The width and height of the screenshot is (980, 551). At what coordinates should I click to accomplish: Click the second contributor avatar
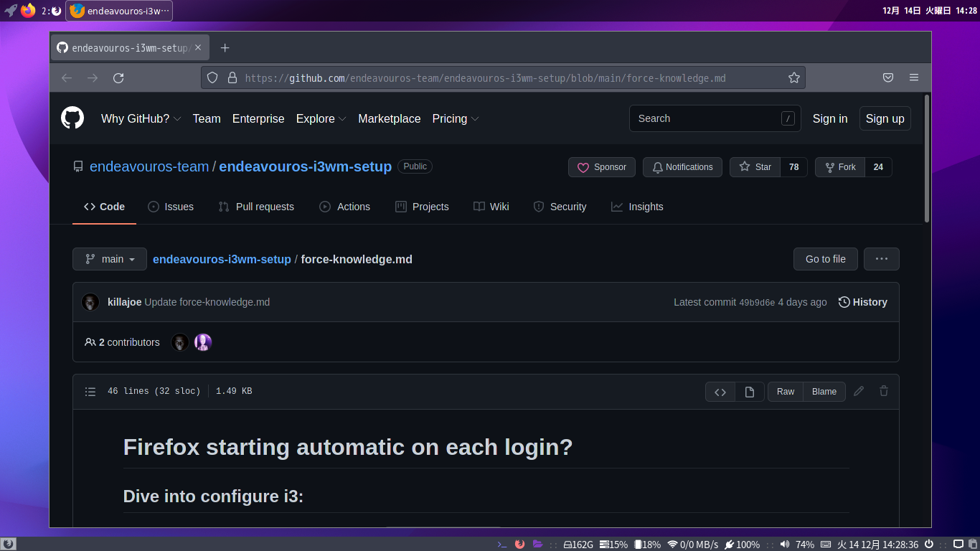(203, 342)
